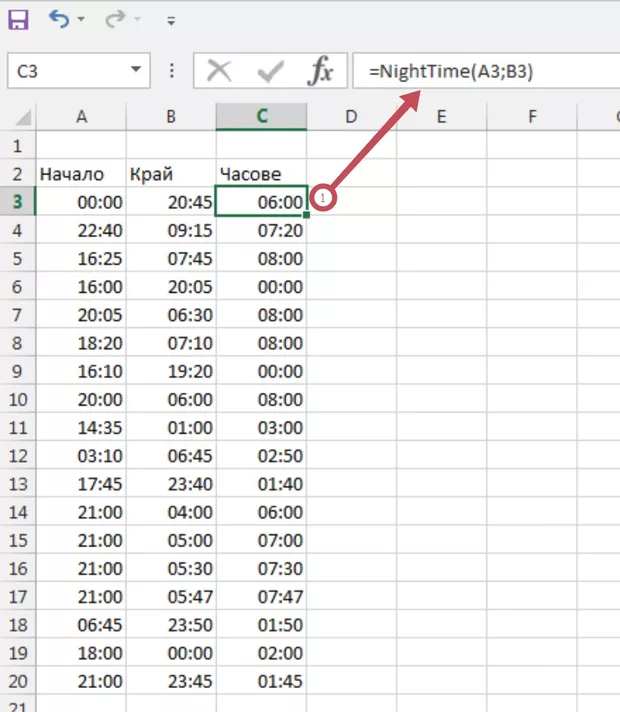Select cell containing 22:40 in column A

(81, 230)
